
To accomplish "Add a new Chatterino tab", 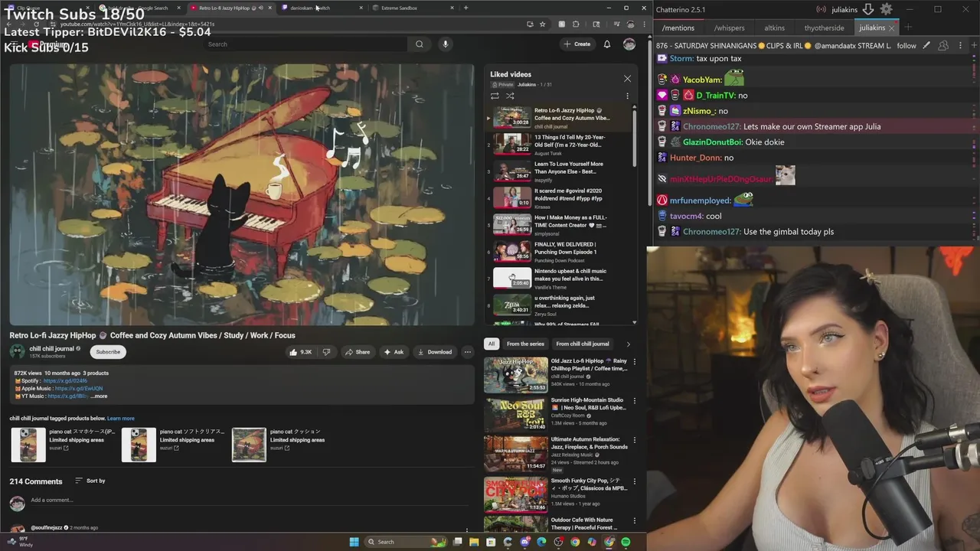I will tap(908, 28).
